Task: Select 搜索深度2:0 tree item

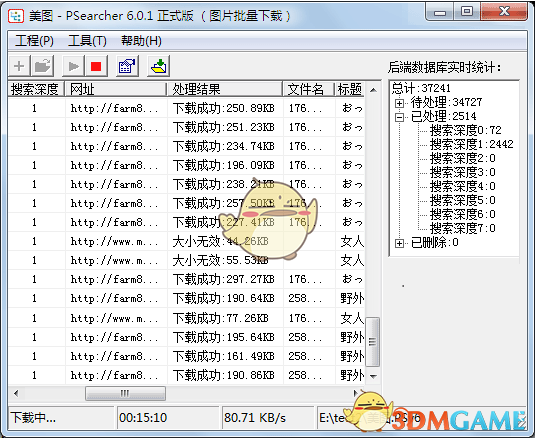Action: coord(463,158)
